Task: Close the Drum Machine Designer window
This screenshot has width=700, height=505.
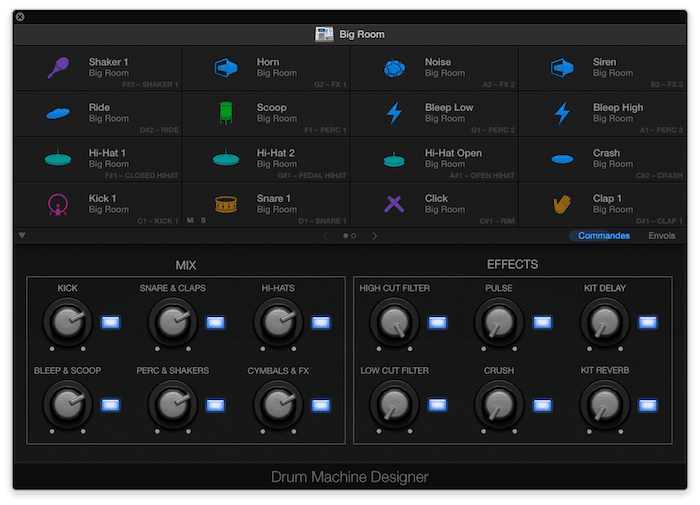Action: (x=20, y=17)
